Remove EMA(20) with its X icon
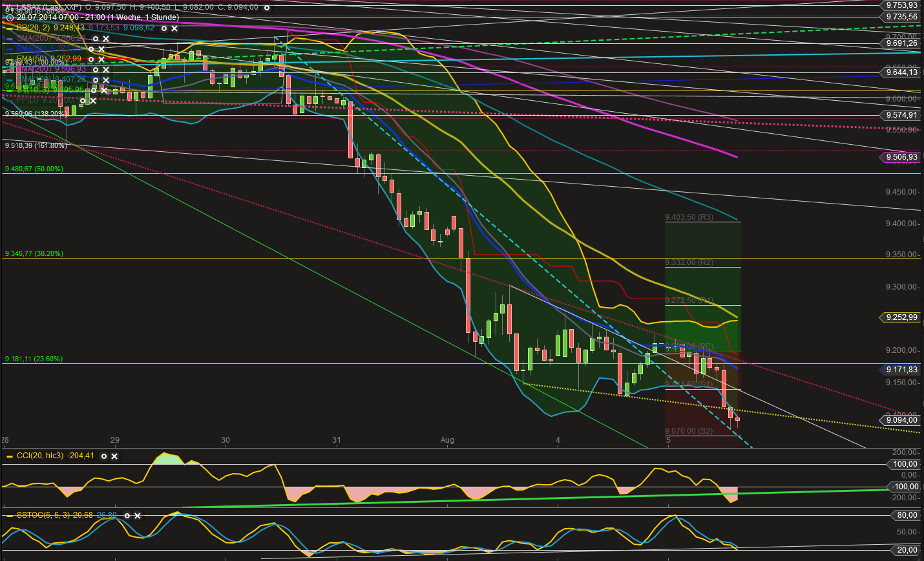 click(101, 49)
